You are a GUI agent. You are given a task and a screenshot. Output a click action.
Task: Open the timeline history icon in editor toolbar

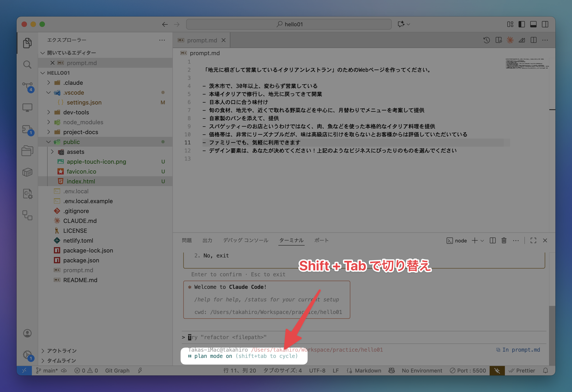[486, 40]
